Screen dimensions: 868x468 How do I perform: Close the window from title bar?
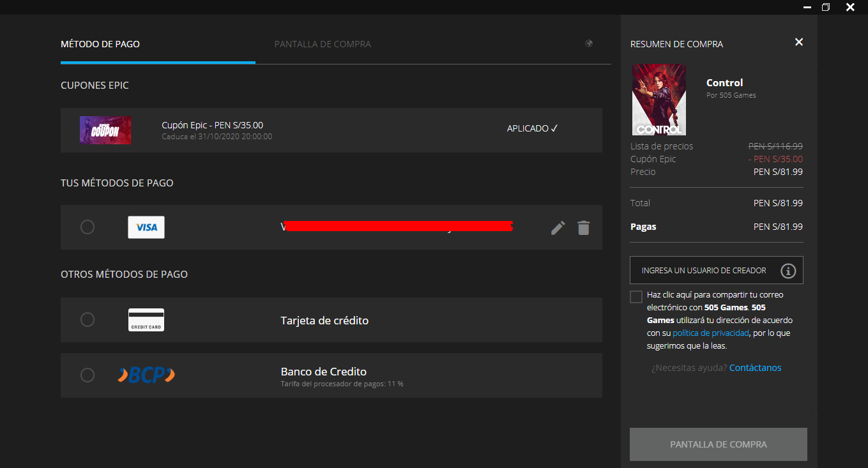click(850, 7)
